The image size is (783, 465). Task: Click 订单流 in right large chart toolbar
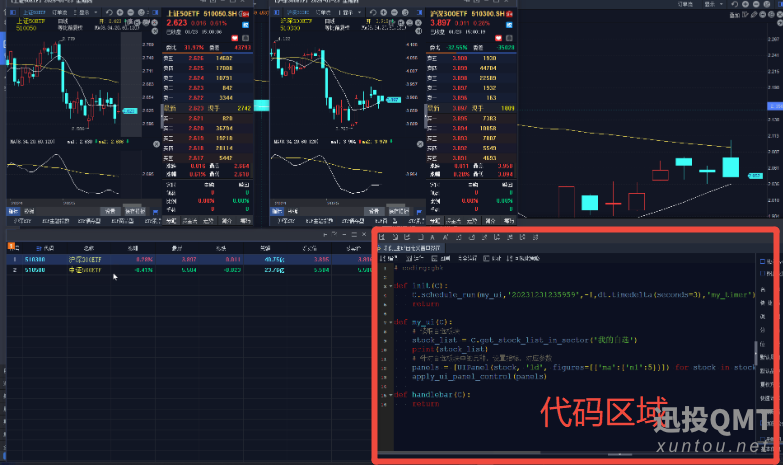pyautogui.click(x=685, y=4)
